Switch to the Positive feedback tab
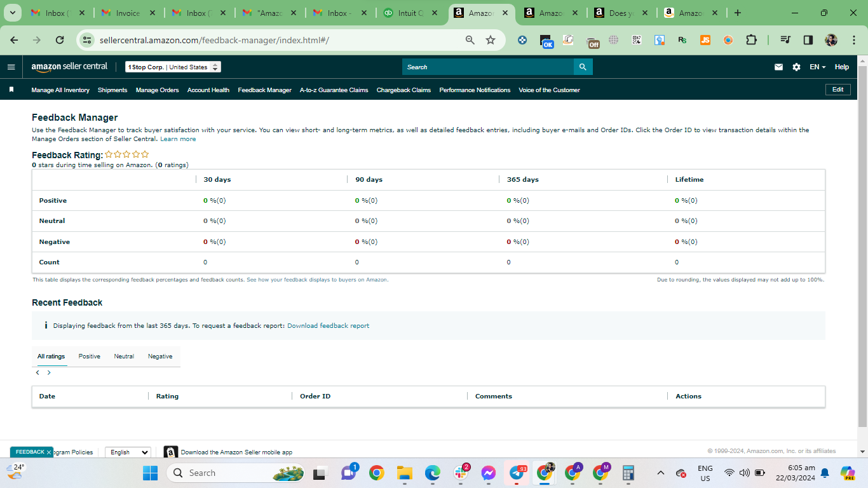Screen dimensions: 868x488 [90, 356]
